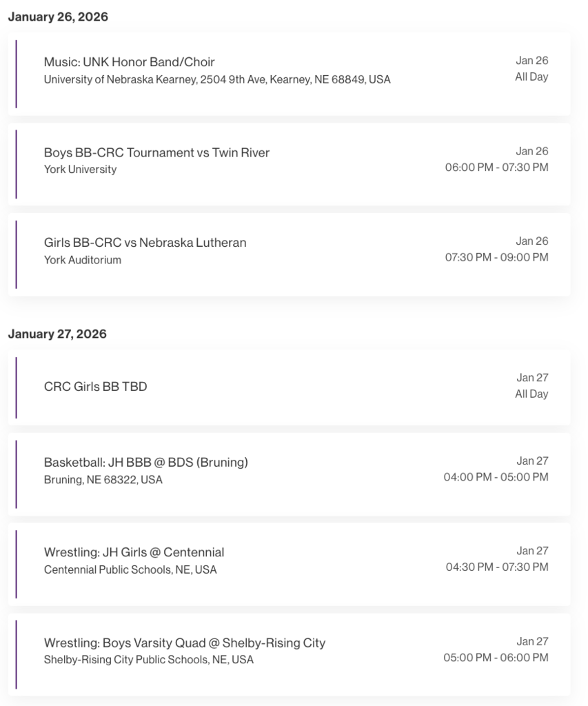Click the January 27, 2026 date heading

point(57,334)
